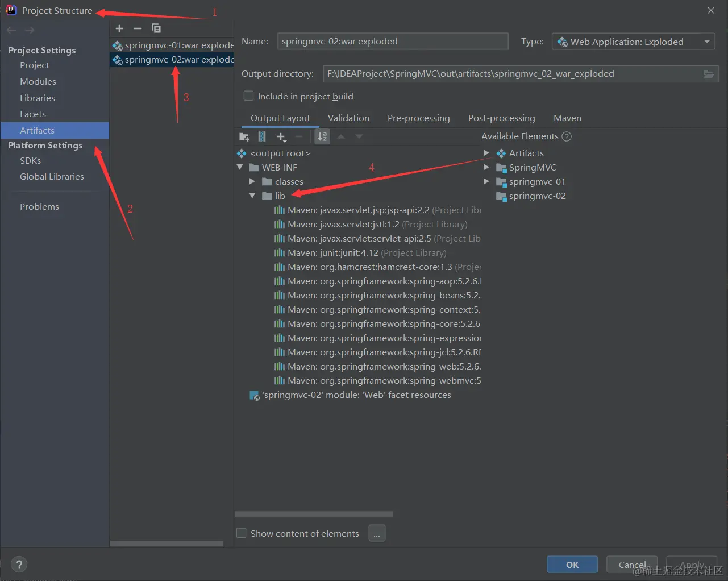Select Maven: javax.servlet:jstl:1.2 library row

coord(371,225)
